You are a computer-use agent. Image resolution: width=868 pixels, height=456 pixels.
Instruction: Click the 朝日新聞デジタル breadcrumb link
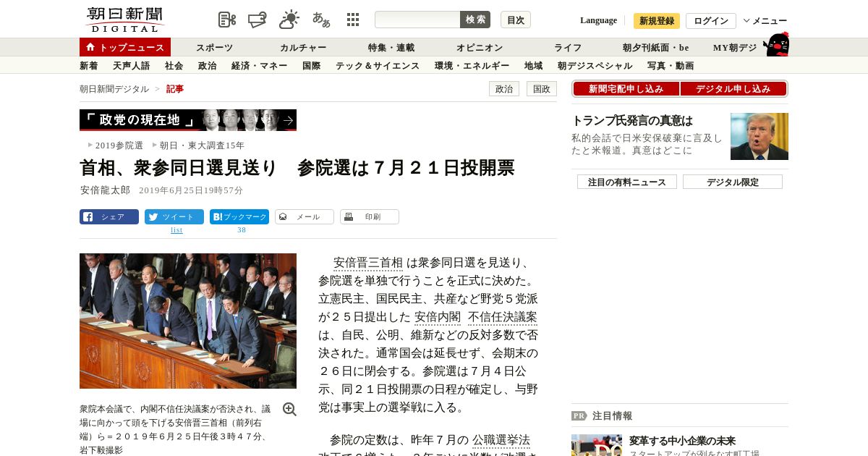114,89
